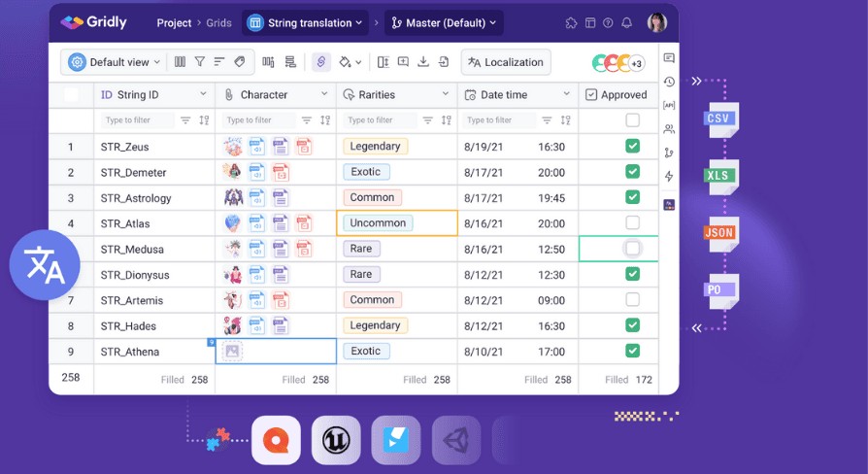Click the download export icon

(x=423, y=62)
